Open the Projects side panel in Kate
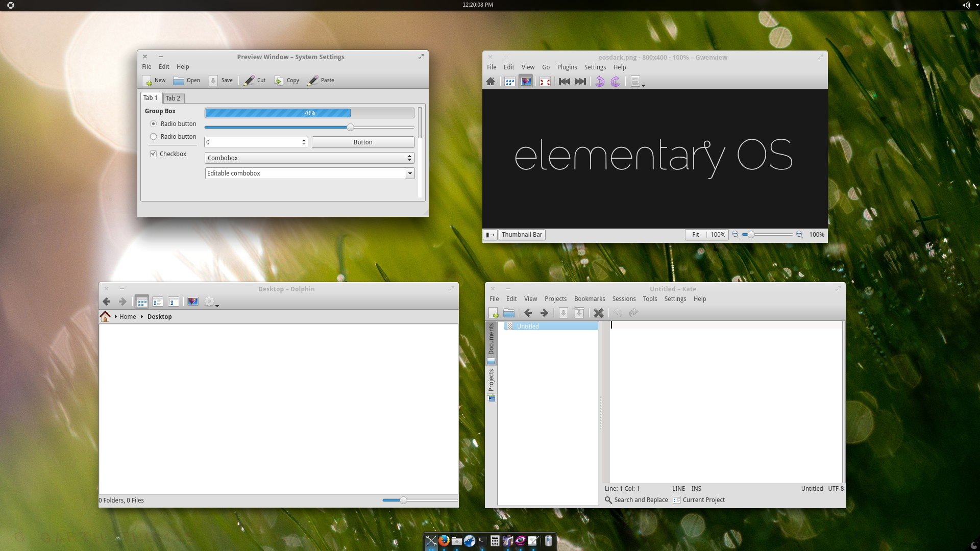The height and width of the screenshot is (551, 980). click(491, 385)
